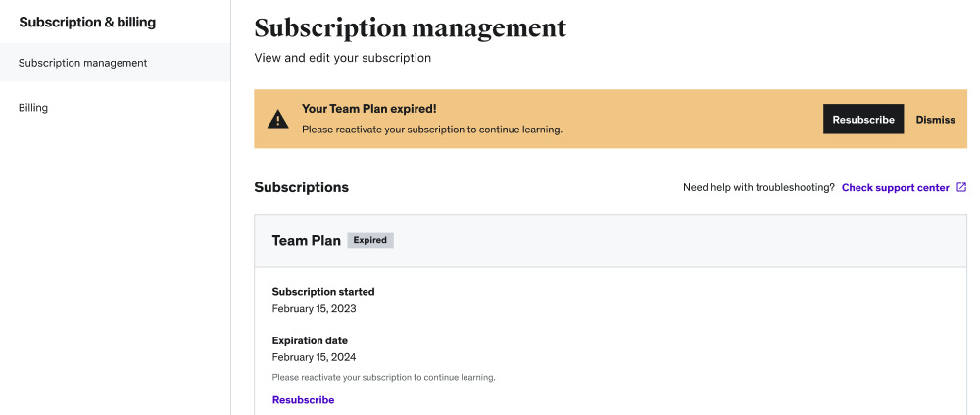The width and height of the screenshot is (980, 415).
Task: Dismiss the expired plan banner
Action: (x=935, y=120)
